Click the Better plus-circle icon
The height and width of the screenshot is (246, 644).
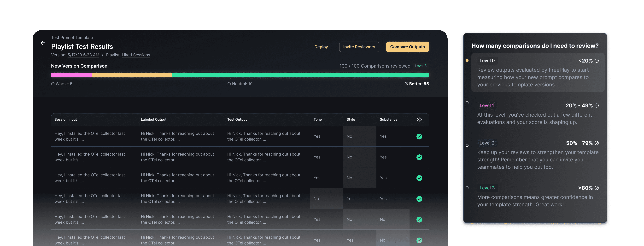tap(406, 84)
